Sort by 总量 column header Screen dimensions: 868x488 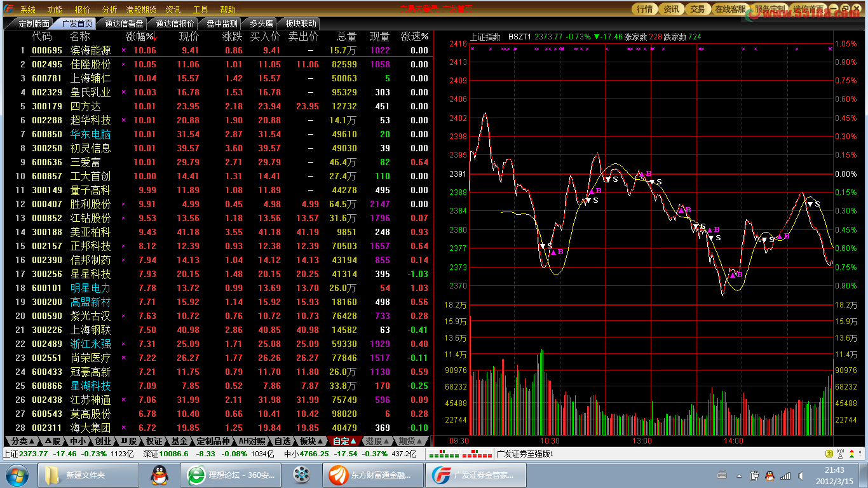coord(346,37)
